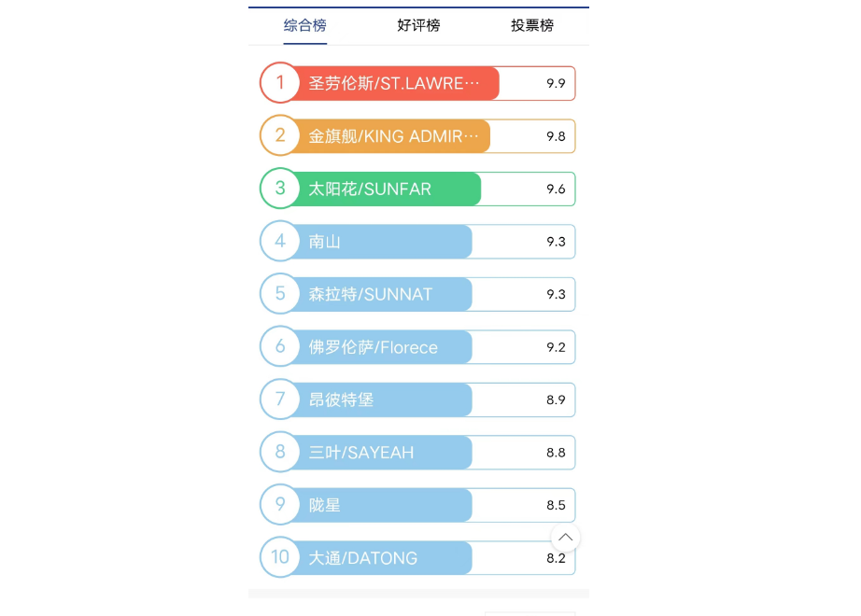
Task: Click the rank 4 circle badge
Action: [x=279, y=242]
